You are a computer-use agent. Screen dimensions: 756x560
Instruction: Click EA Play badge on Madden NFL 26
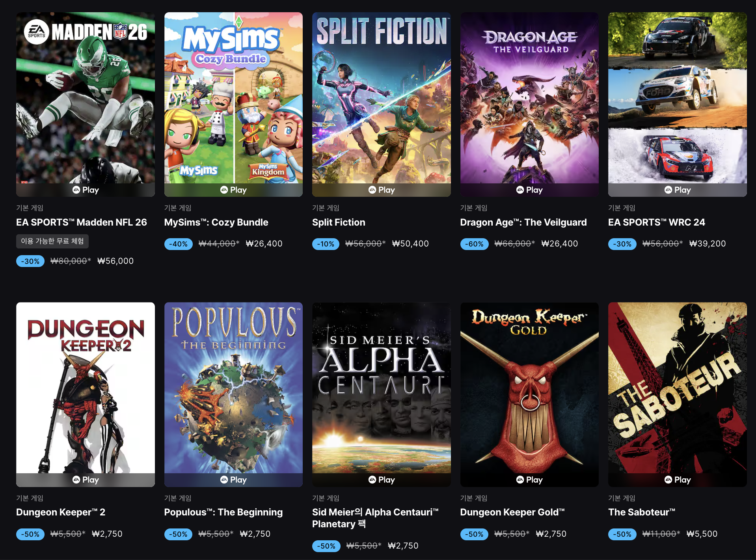coord(86,190)
